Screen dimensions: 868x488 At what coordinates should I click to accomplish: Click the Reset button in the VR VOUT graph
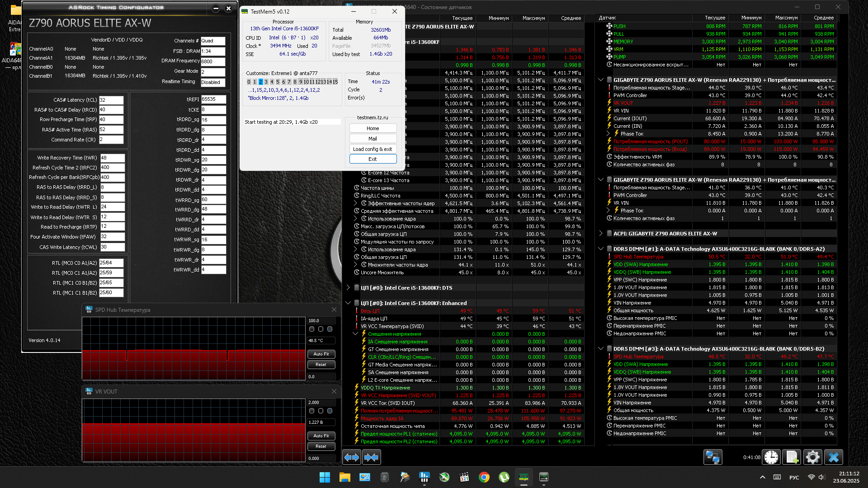[321, 446]
